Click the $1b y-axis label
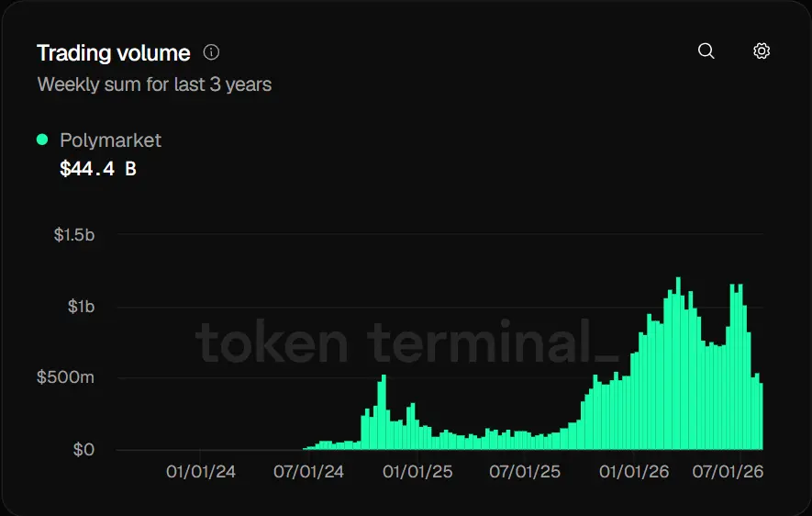 pos(82,306)
